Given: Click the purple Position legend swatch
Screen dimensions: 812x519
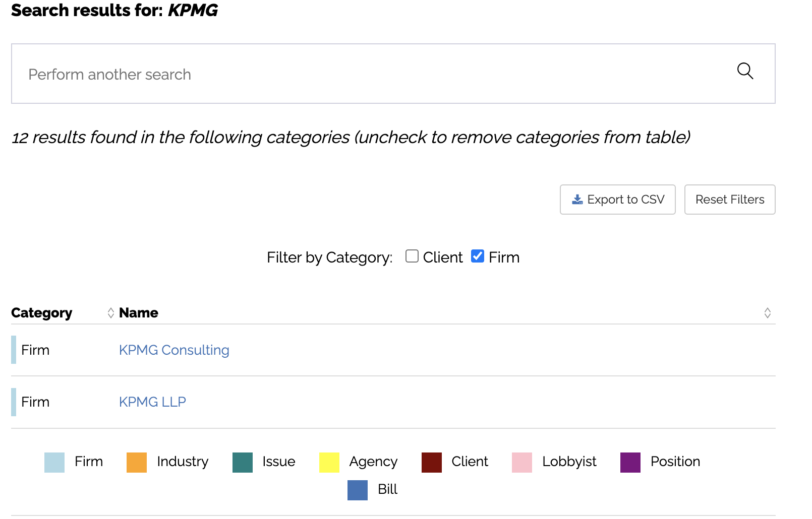Looking at the screenshot, I should 630,462.
